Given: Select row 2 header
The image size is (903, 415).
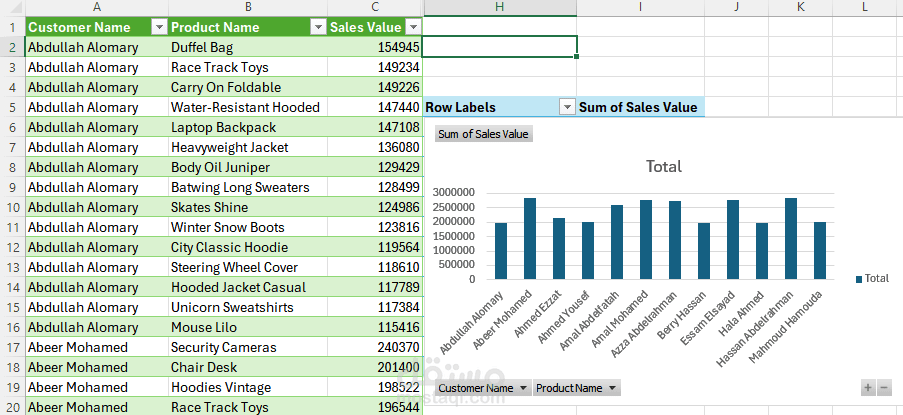Looking at the screenshot, I should coord(12,47).
